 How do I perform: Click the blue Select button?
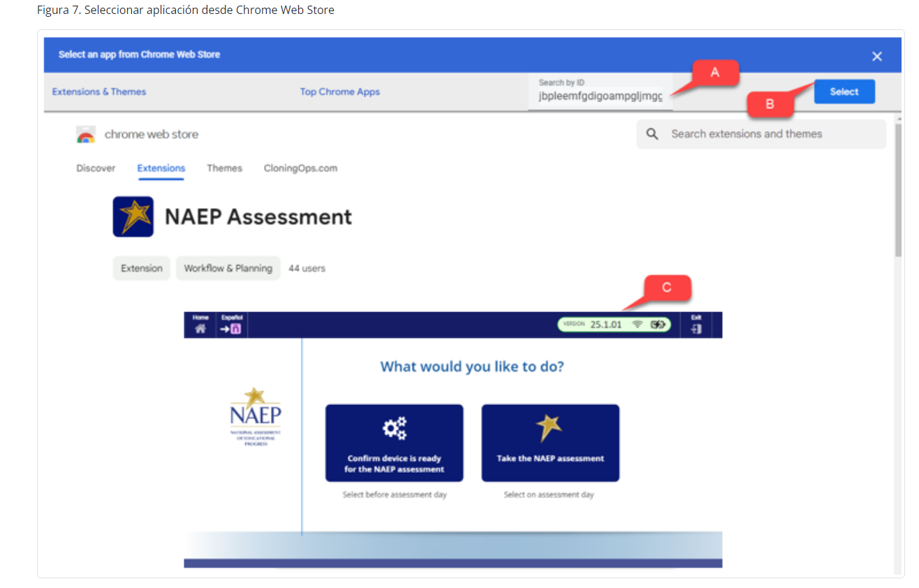(x=844, y=91)
